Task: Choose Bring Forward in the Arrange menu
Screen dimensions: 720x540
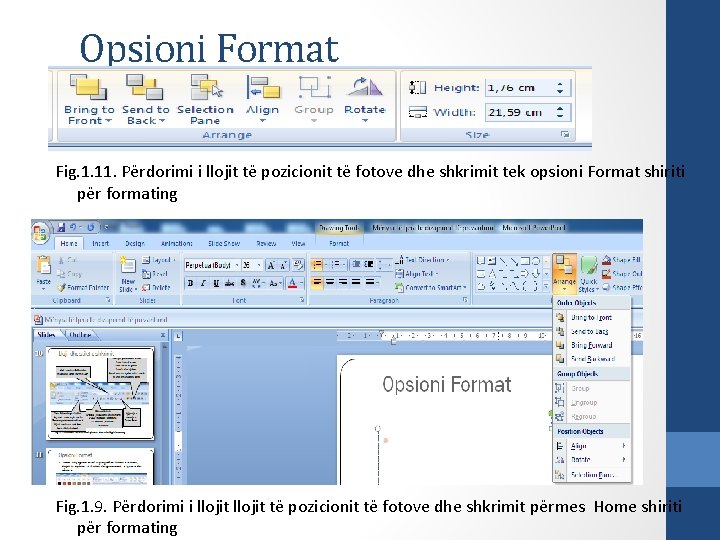Action: (592, 345)
